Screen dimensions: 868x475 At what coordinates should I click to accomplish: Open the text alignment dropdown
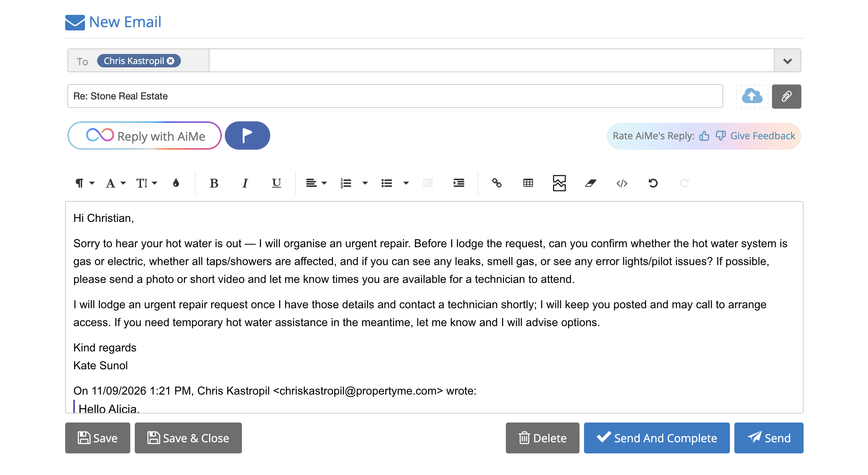316,183
